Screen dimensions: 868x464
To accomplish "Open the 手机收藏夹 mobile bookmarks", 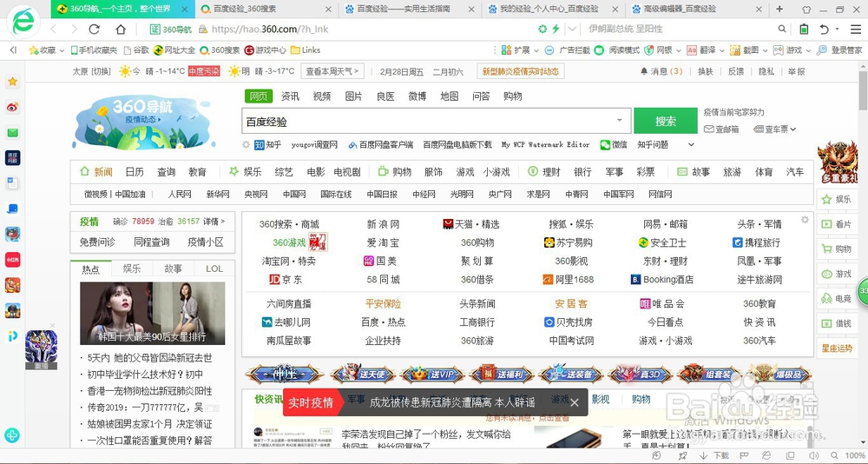I will click(x=94, y=50).
